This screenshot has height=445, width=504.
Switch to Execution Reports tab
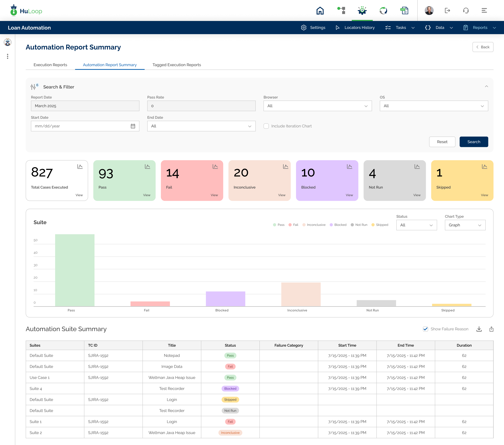coord(50,65)
